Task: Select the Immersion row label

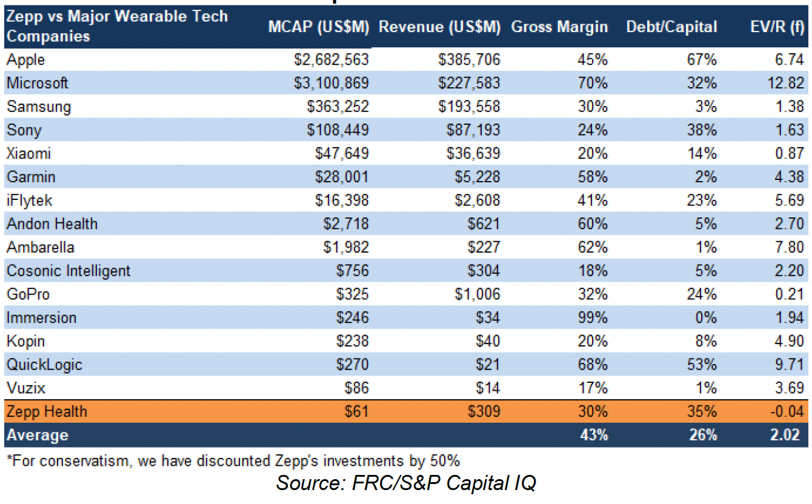Action: [x=41, y=317]
